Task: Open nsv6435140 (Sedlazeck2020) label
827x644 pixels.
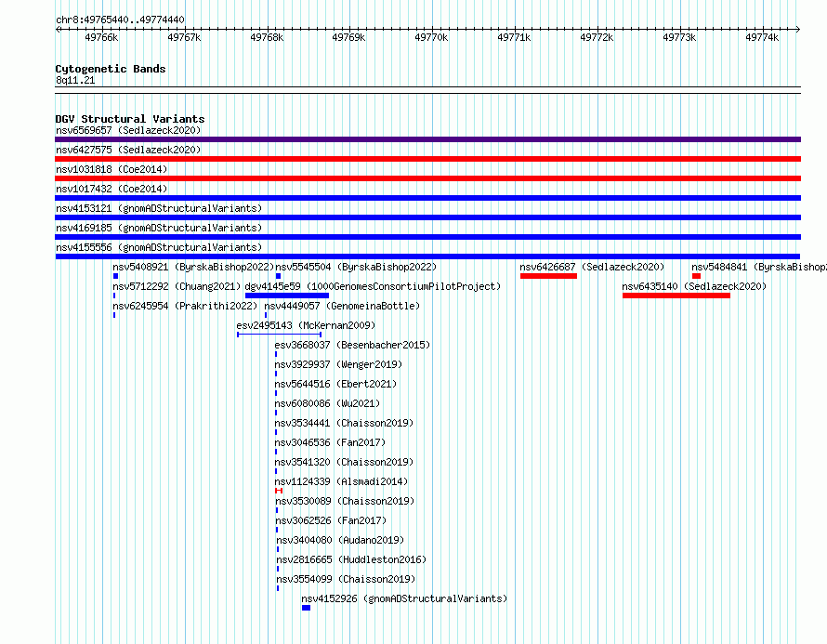Action: click(695, 286)
